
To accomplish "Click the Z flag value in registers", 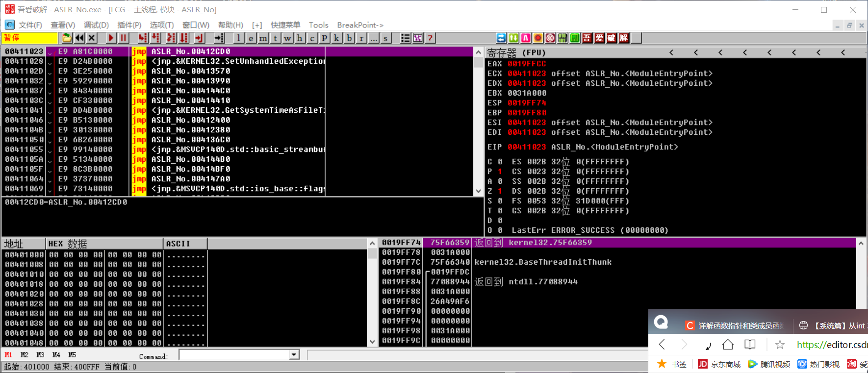I will [x=500, y=191].
